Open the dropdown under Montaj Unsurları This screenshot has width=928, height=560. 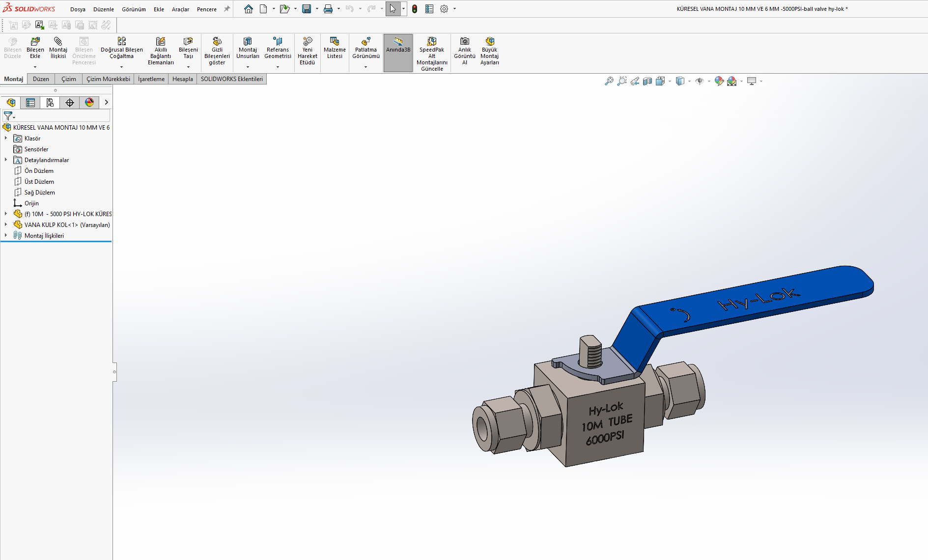point(248,67)
